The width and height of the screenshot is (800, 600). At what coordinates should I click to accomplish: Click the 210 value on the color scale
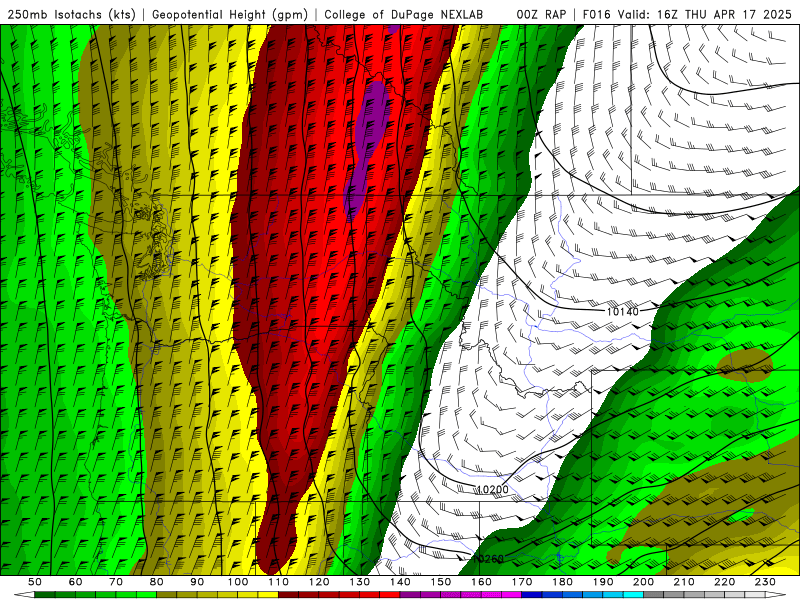[684, 582]
